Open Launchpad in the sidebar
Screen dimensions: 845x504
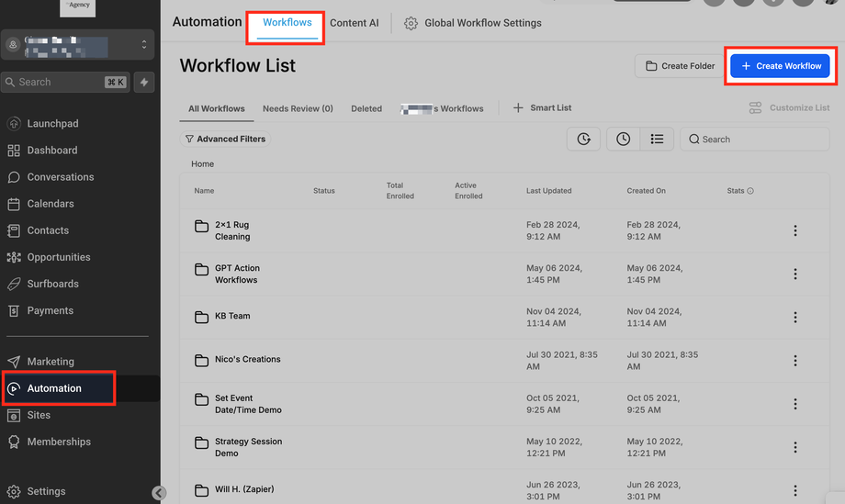pos(52,124)
